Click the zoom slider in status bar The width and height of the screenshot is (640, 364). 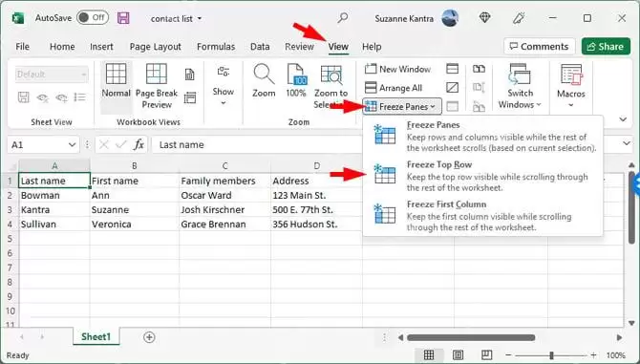click(x=551, y=355)
